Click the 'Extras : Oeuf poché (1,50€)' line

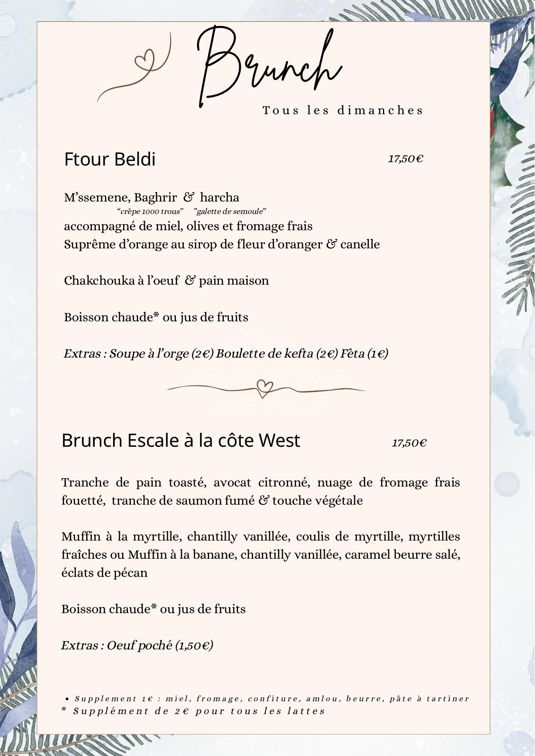tap(137, 646)
